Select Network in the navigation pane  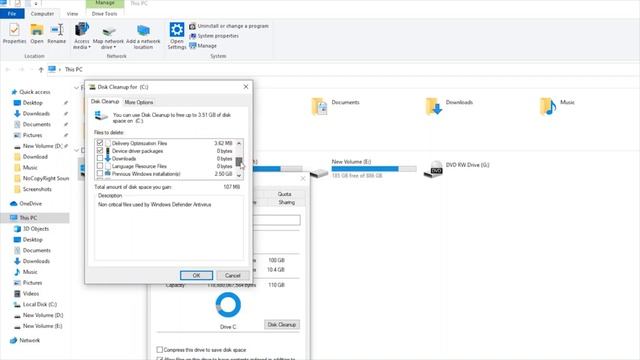pos(29,340)
